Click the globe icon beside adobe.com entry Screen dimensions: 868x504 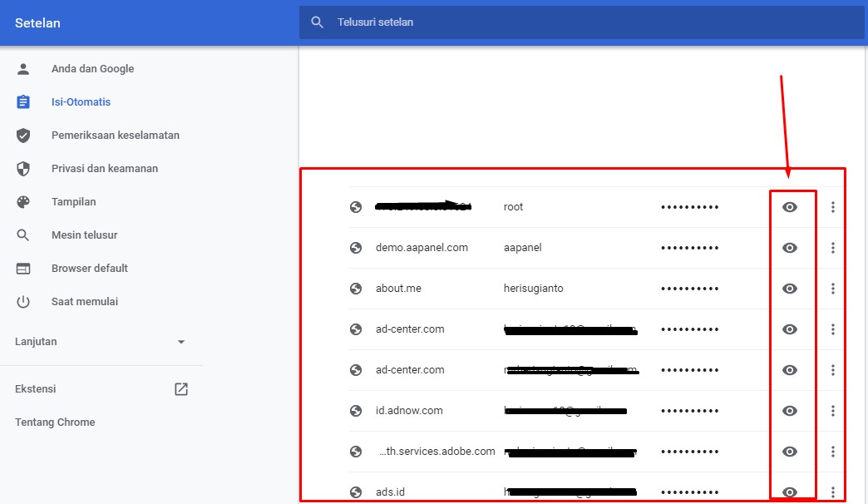point(356,452)
